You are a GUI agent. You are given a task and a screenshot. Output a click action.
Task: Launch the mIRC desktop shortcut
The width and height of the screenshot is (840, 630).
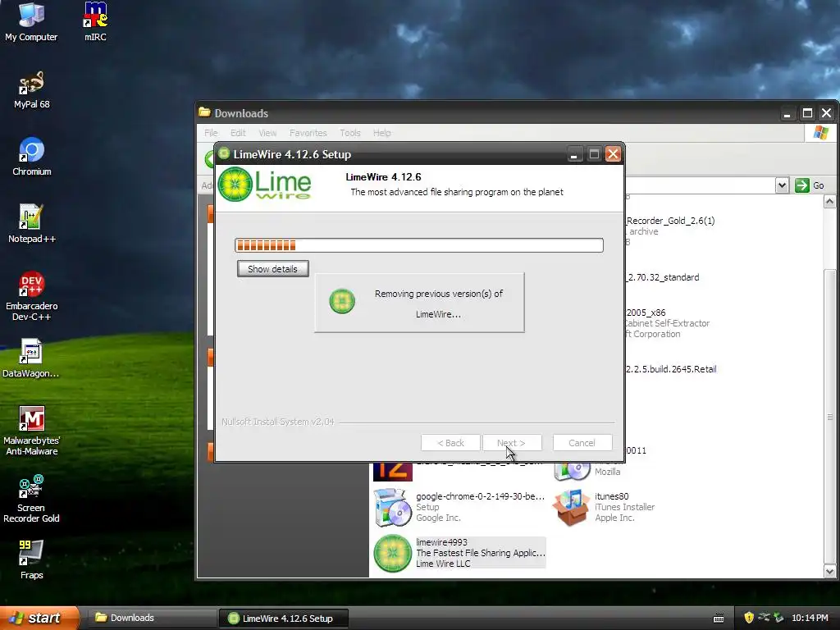coord(95,21)
